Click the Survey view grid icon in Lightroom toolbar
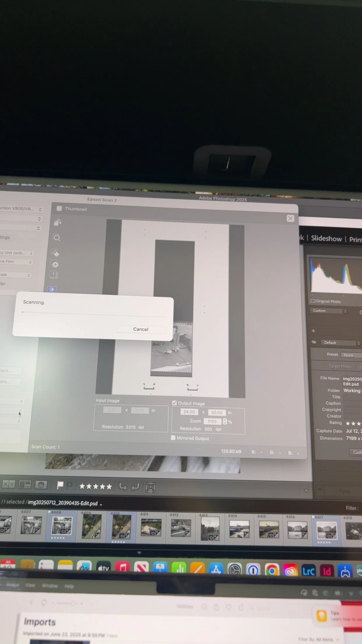The height and width of the screenshot is (644, 362). point(25,485)
